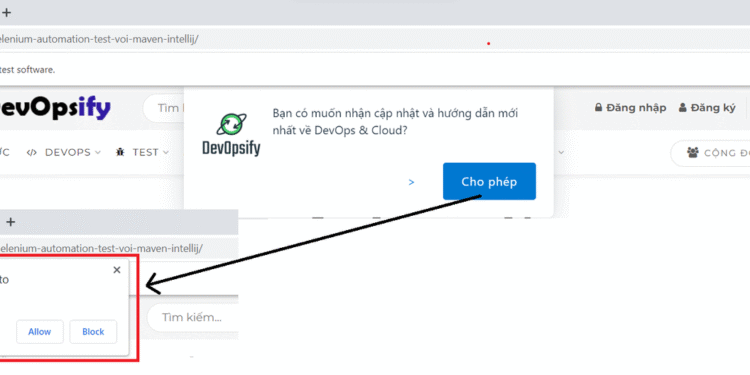
Task: Click the DevOpsify planet logo in the popup
Action: pyautogui.click(x=232, y=125)
